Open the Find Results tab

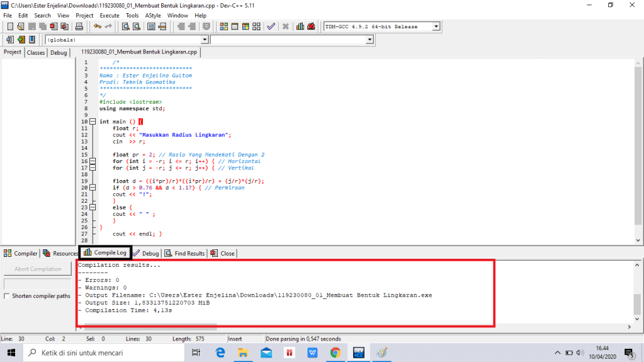click(x=184, y=253)
